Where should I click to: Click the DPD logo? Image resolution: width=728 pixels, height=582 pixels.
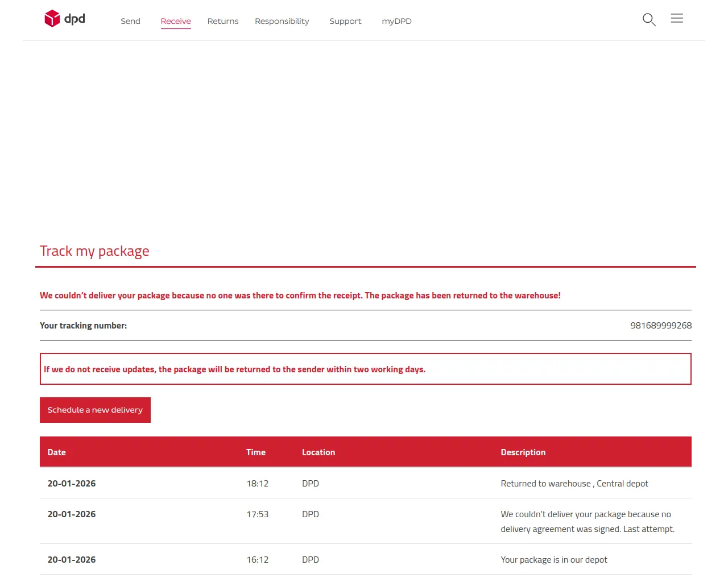tap(64, 18)
